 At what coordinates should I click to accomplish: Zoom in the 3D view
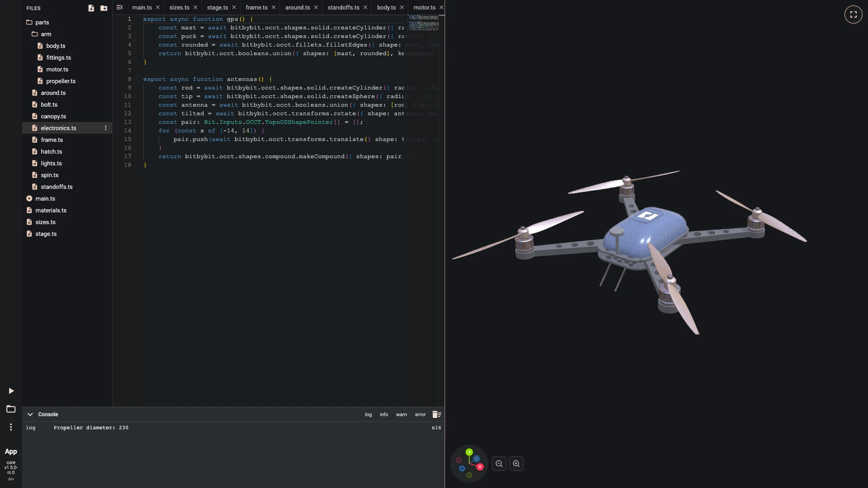[516, 464]
